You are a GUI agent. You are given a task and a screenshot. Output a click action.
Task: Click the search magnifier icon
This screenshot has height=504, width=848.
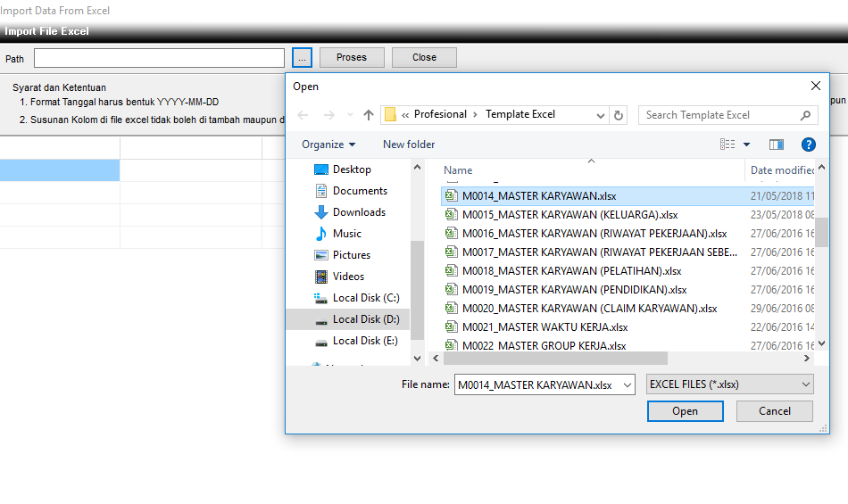coord(805,115)
